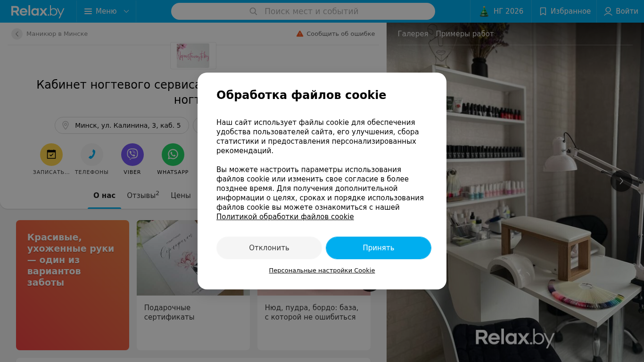Image resolution: width=644 pixels, height=362 pixels.
Task: Click the Поиск мест и событий search field
Action: [x=303, y=11]
